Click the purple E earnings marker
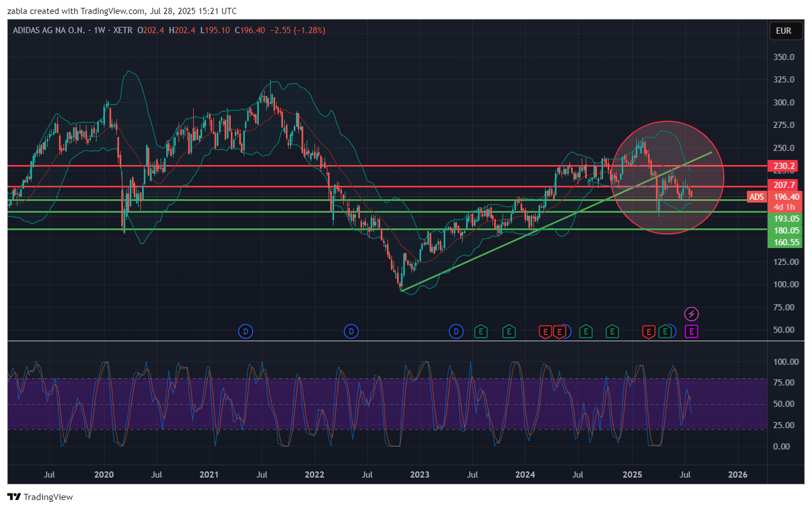The image size is (812, 509). tap(691, 332)
